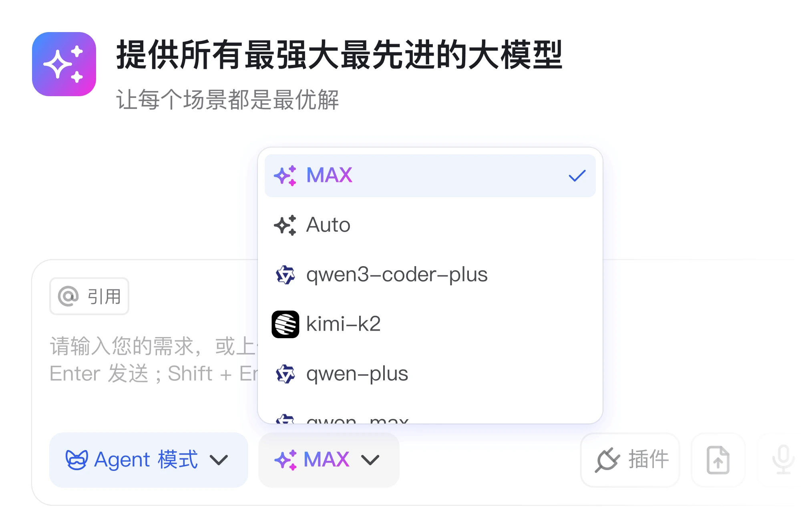Select qwen3-coder-plus model option
812x531 pixels.
[x=430, y=275]
